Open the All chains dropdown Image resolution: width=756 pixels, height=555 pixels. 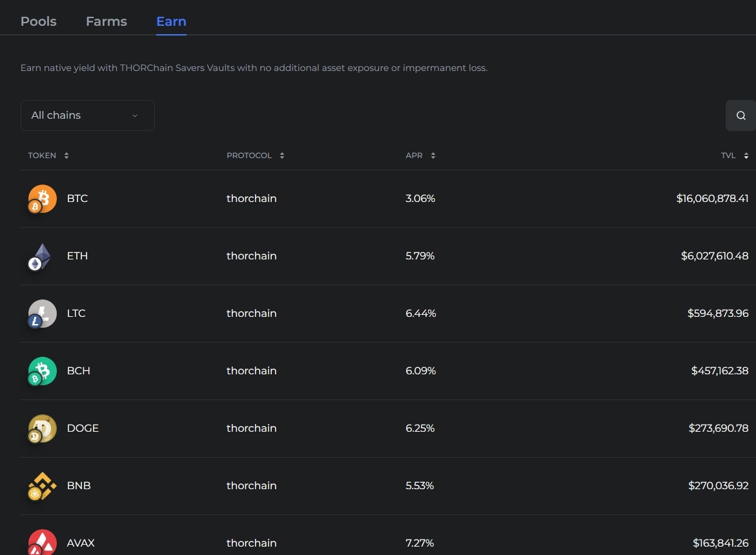(x=87, y=116)
